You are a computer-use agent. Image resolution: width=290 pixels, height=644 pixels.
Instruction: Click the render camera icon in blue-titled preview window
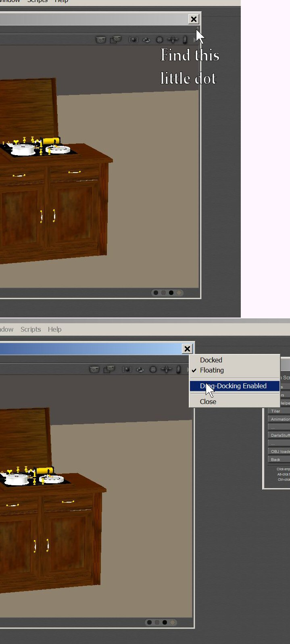pos(94,369)
